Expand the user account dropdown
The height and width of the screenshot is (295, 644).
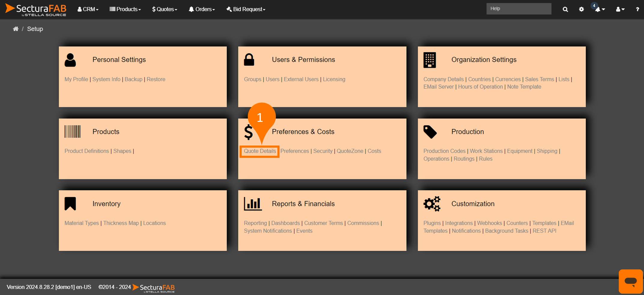(x=620, y=9)
